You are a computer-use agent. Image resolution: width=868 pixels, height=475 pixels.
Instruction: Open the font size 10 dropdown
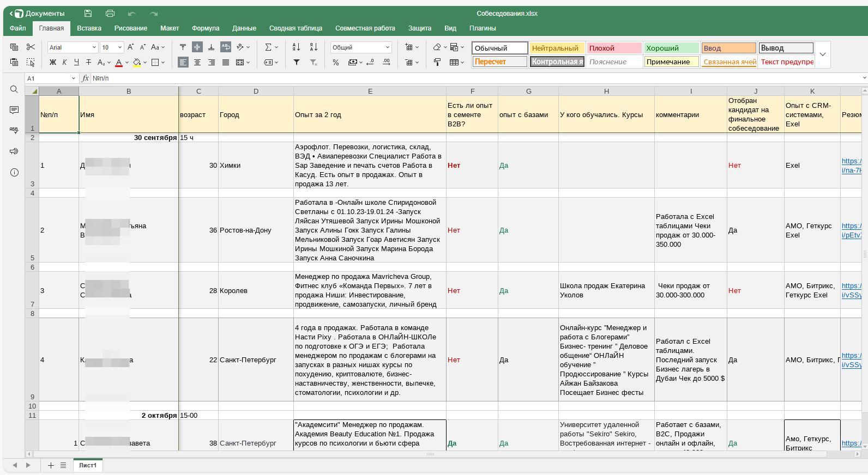pos(120,47)
